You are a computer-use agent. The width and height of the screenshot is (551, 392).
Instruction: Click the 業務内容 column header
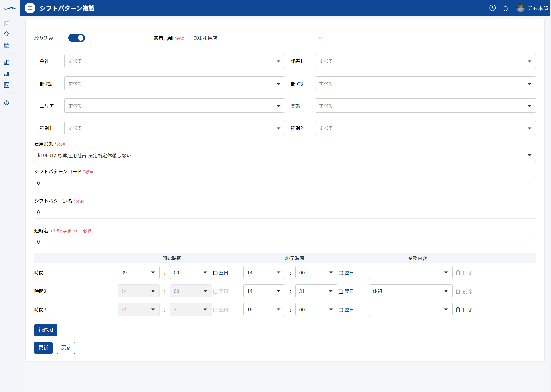417,258
